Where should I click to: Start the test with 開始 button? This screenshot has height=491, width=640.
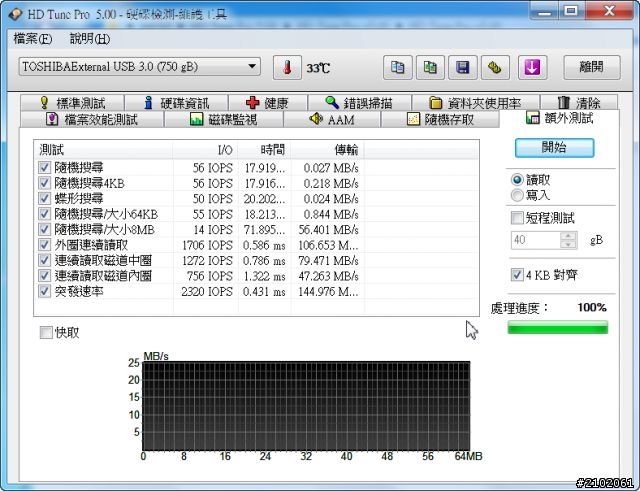pyautogui.click(x=554, y=148)
